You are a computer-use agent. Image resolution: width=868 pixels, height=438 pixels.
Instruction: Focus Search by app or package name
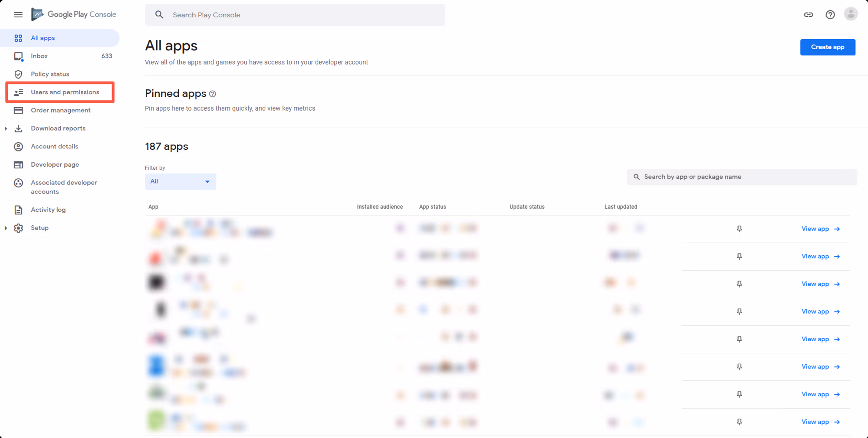pyautogui.click(x=742, y=177)
